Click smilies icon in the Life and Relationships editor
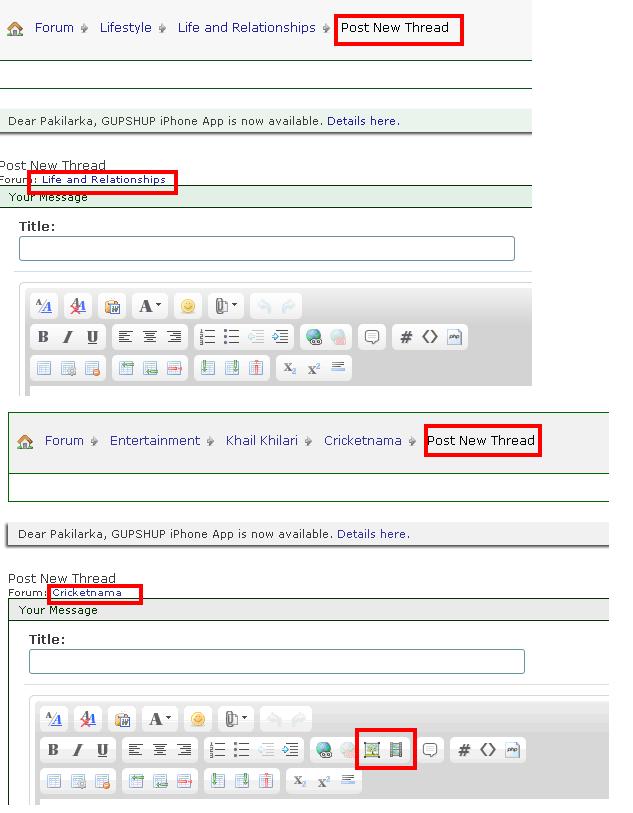 (x=187, y=307)
